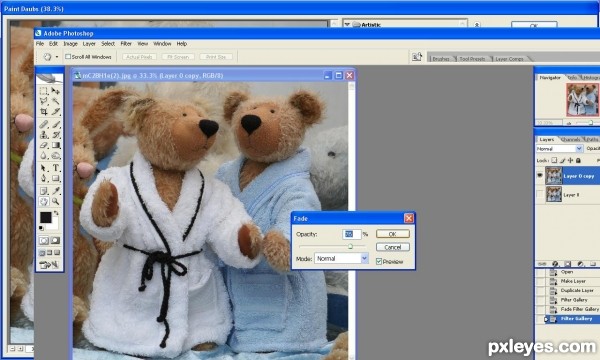The height and width of the screenshot is (360, 600).
Task: Select the Hand tool in toolbox
Action: (44, 201)
